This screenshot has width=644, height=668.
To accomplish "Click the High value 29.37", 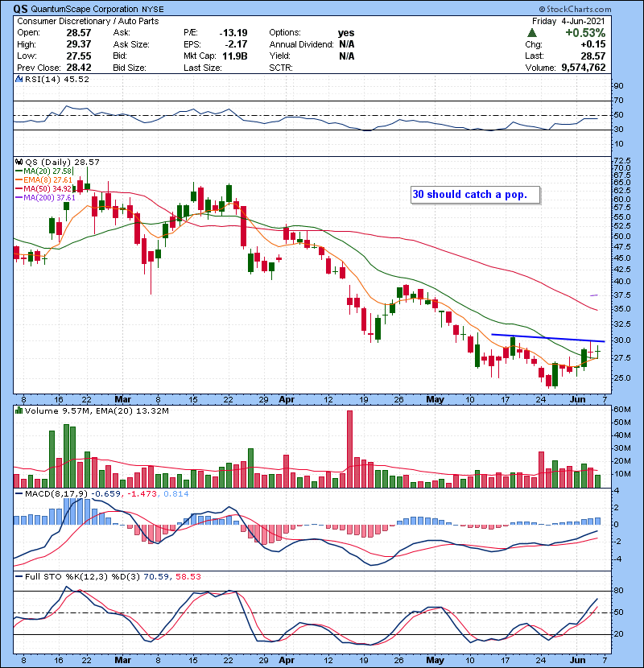I will (x=78, y=44).
